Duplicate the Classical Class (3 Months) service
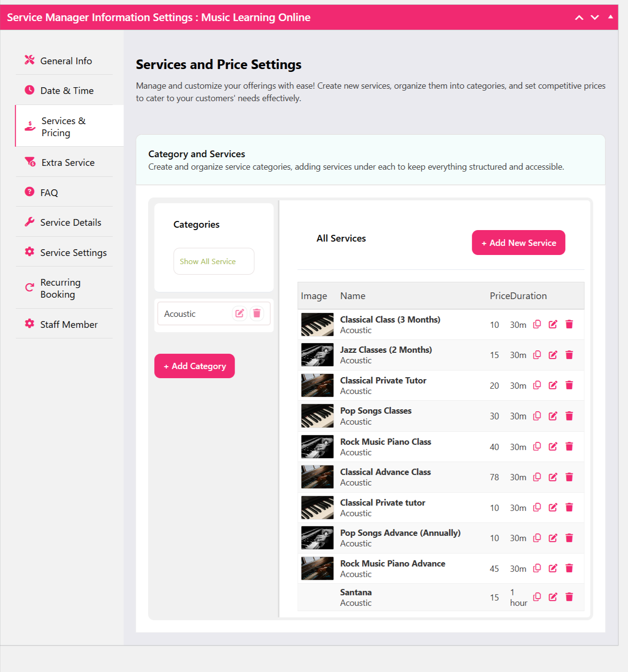The width and height of the screenshot is (628, 672). (x=537, y=324)
